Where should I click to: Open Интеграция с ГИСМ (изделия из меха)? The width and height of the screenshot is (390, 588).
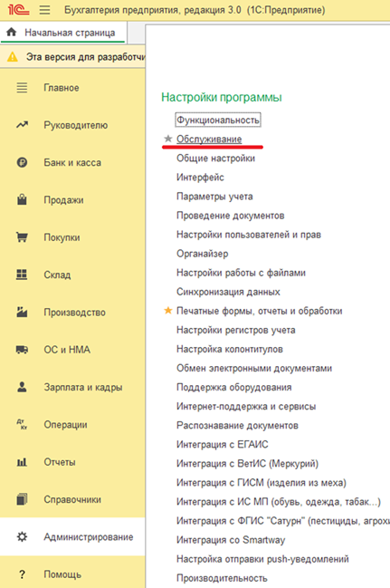tap(262, 483)
